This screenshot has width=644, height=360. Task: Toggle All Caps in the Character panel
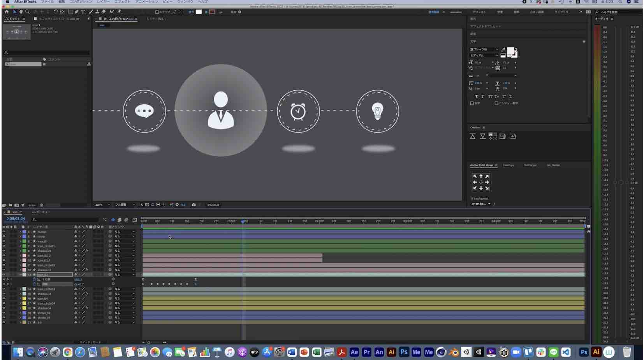(490, 96)
